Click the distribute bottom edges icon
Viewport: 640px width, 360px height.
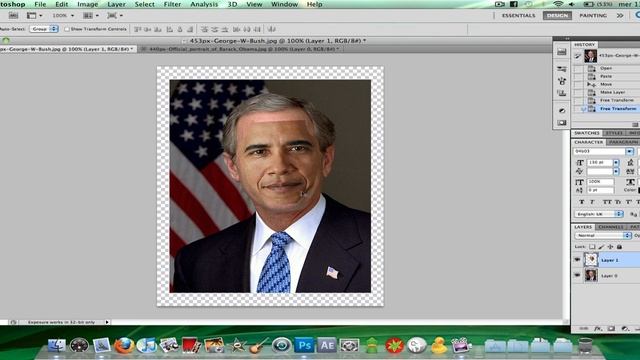click(224, 29)
